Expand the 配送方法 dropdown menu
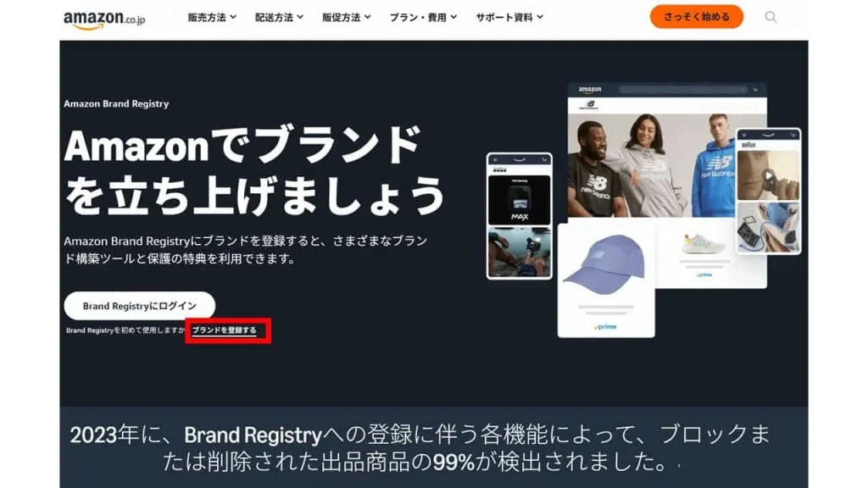 tap(279, 17)
